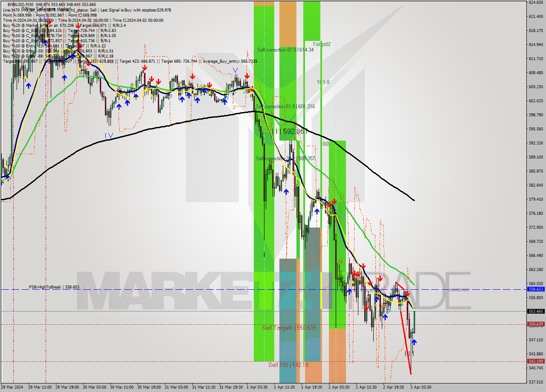
Task: Click the 'I I | 592.867' wave label
Action: (x=290, y=131)
